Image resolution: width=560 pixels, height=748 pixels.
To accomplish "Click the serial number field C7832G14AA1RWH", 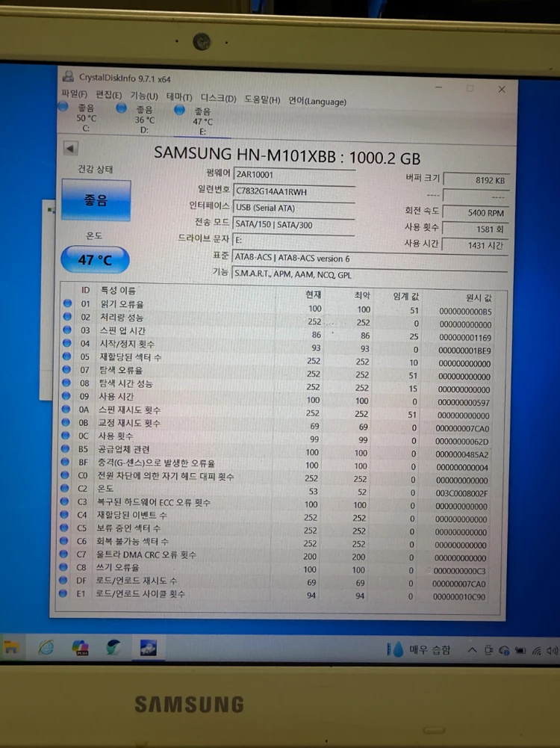I will pyautogui.click(x=294, y=192).
